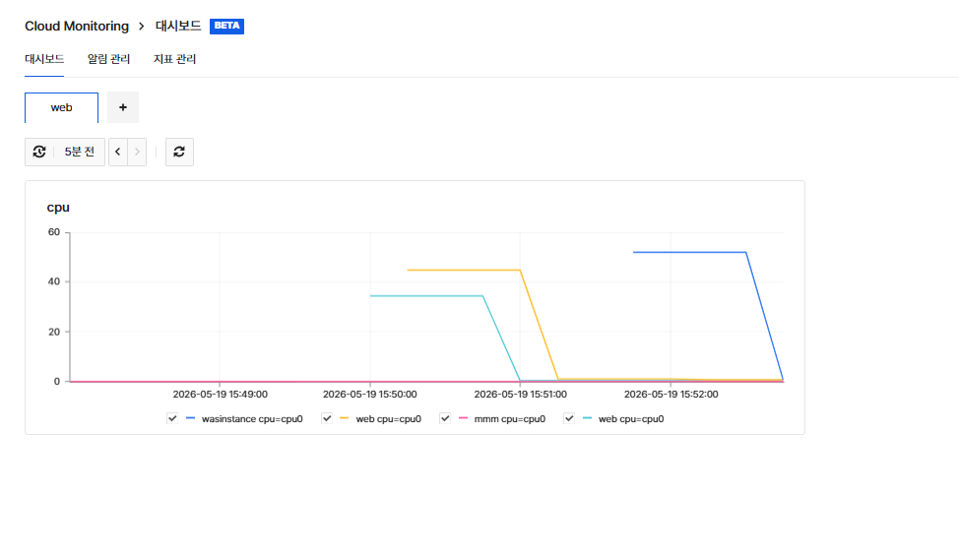
Task: Click the refresh dashboard icon button
Action: click(x=179, y=152)
